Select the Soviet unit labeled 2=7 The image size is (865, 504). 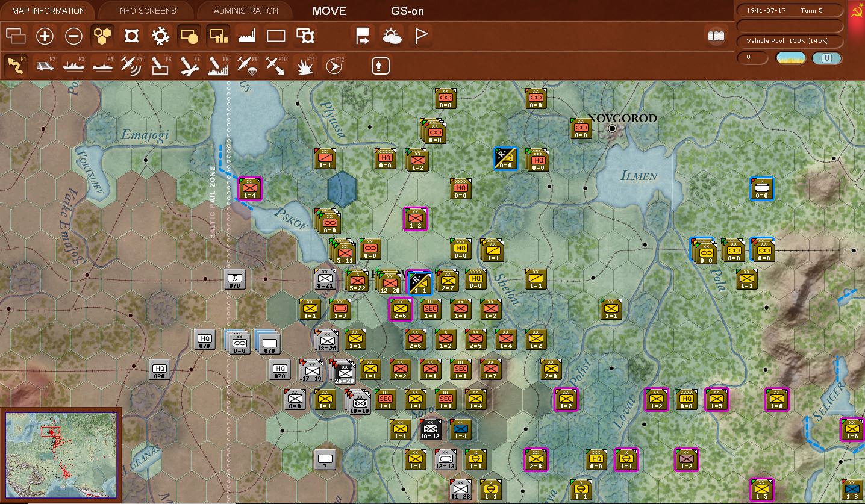coord(446,281)
